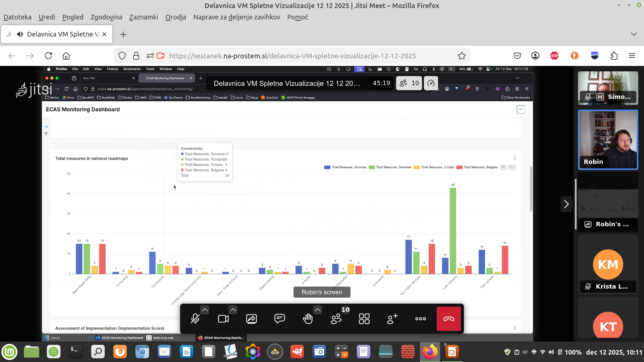The width and height of the screenshot is (644, 362).
Task: Hang up the call
Action: (449, 319)
